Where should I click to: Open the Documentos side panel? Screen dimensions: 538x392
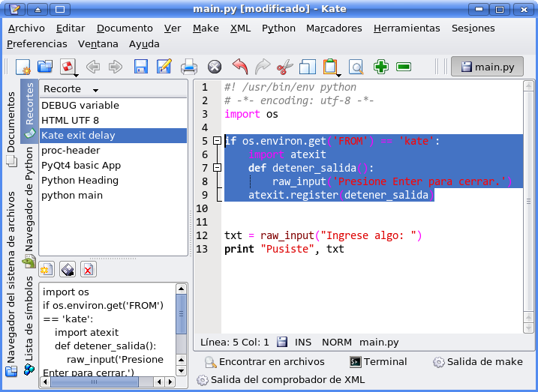11,129
